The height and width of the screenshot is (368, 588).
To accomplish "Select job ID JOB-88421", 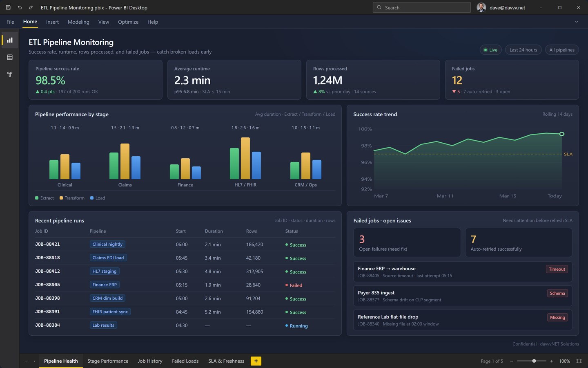I will (47, 244).
